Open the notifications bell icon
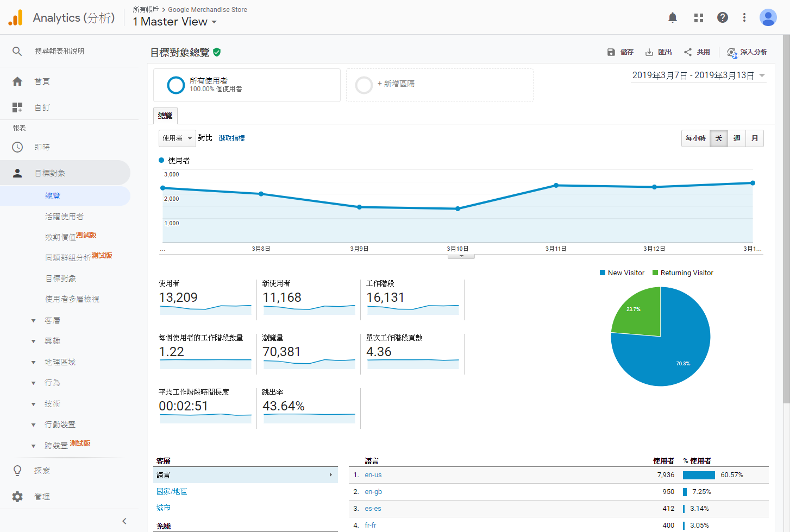 pos(672,18)
